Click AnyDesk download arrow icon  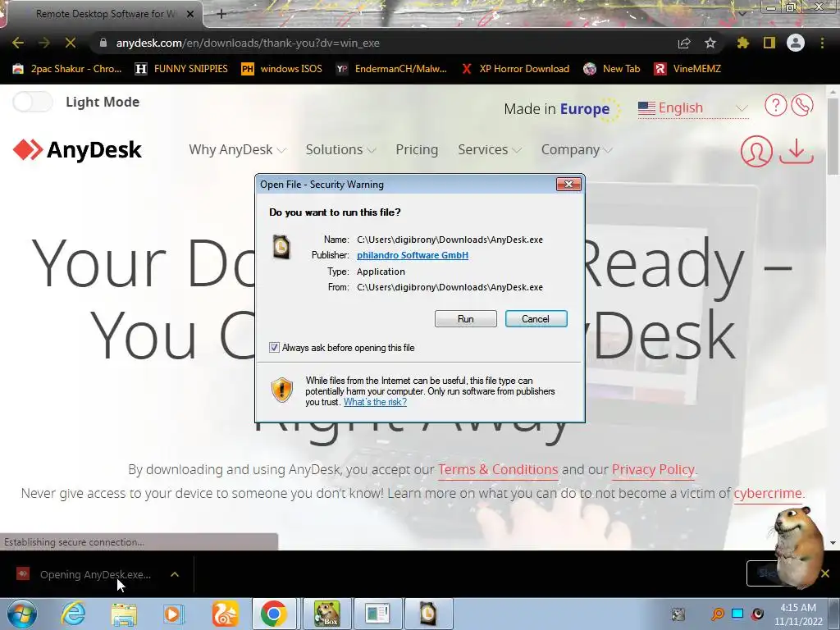click(796, 151)
